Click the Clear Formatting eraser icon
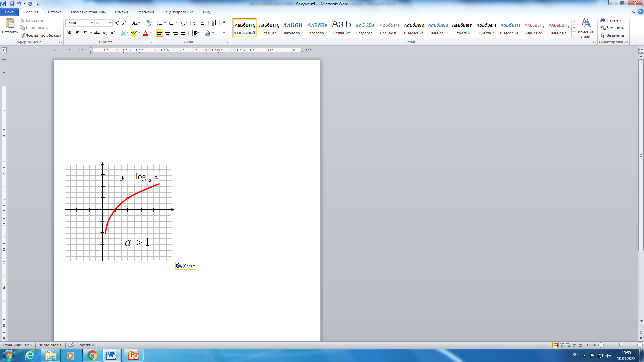The width and height of the screenshot is (644, 362). tap(149, 23)
